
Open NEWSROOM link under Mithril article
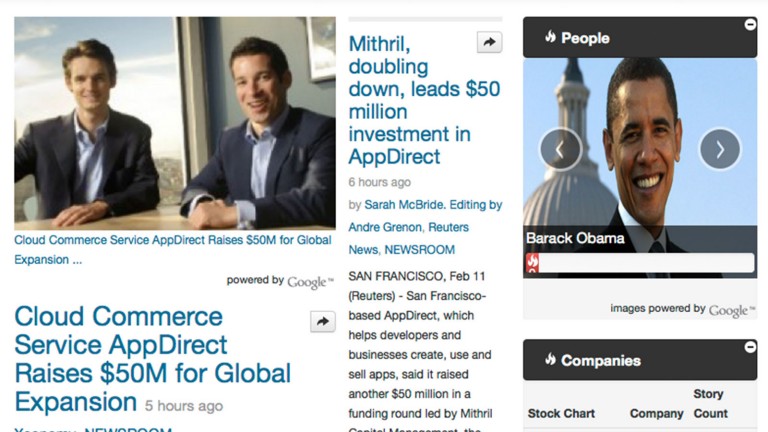click(x=419, y=250)
